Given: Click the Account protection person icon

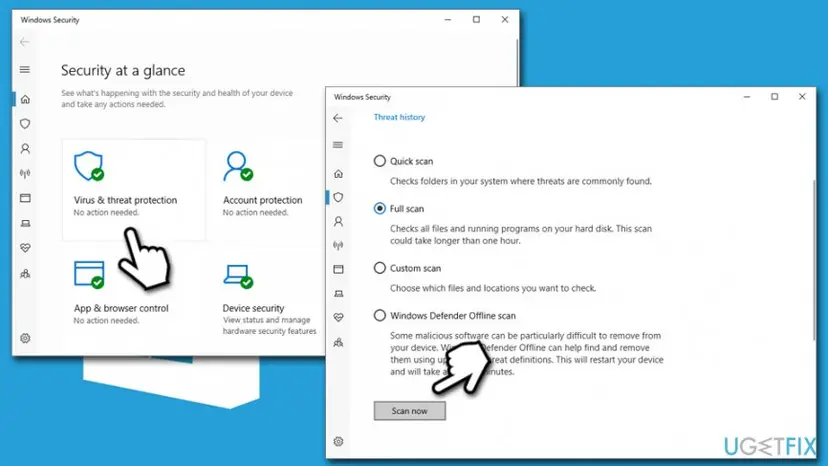Looking at the screenshot, I should (238, 166).
